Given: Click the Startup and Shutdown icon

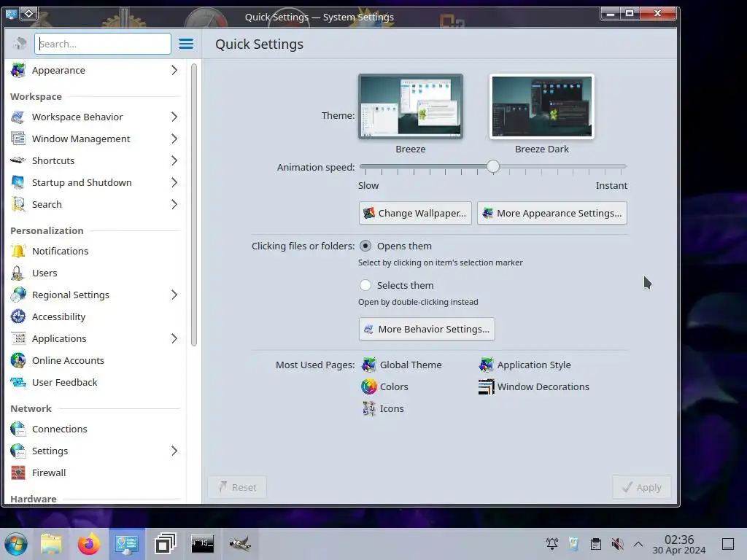Looking at the screenshot, I should click(18, 182).
